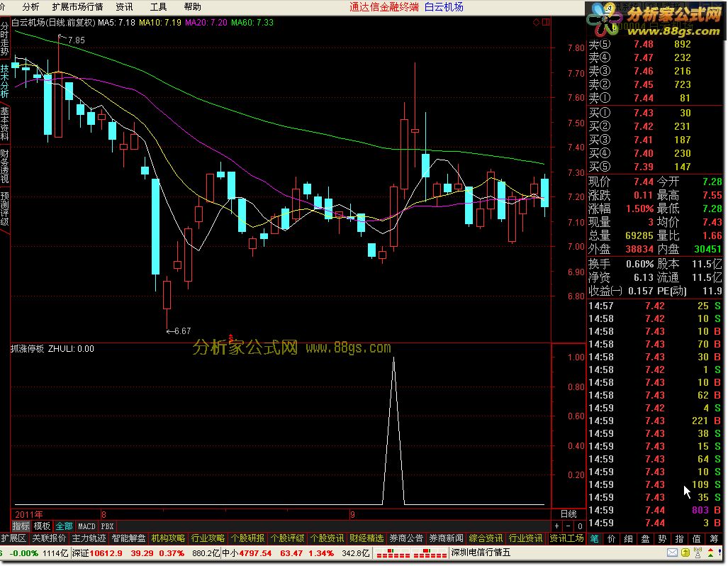
Task: Open the 个股研报 tab
Action: point(247,538)
